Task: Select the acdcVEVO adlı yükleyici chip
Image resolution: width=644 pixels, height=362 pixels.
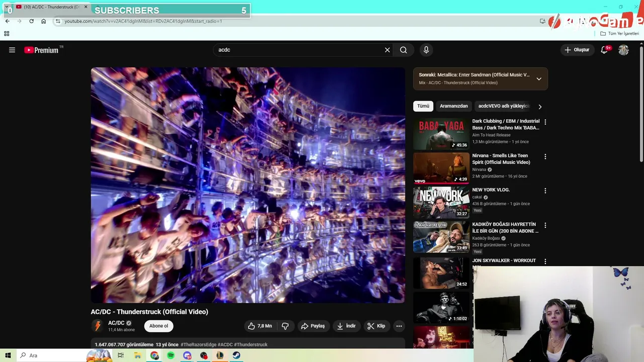Action: click(504, 106)
